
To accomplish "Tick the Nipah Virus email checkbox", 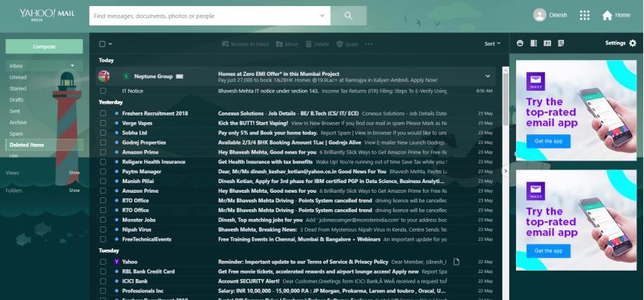I will point(103,229).
